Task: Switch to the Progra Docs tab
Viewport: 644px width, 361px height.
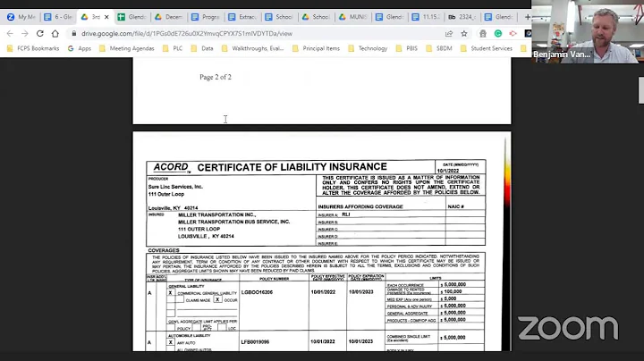Action: coord(206,17)
